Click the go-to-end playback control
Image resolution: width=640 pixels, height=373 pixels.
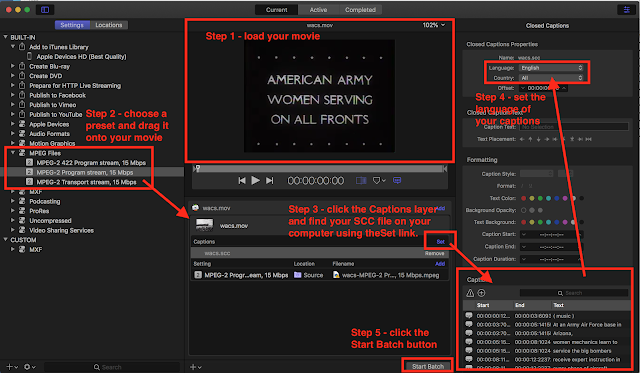point(269,180)
